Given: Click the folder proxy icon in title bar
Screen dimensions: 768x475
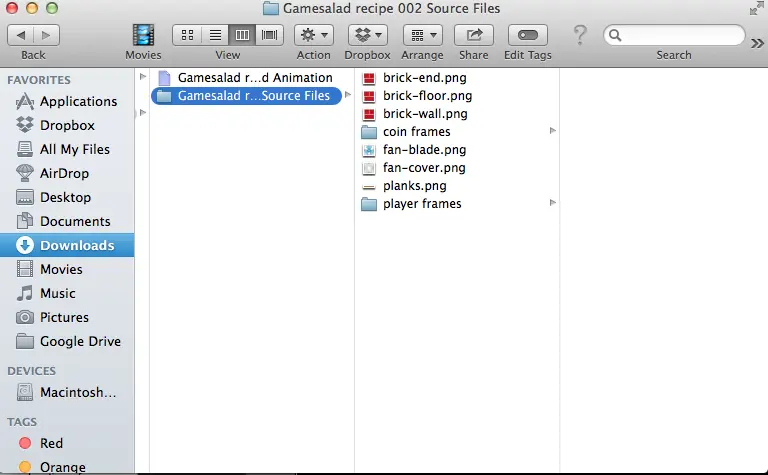Looking at the screenshot, I should click(x=270, y=8).
